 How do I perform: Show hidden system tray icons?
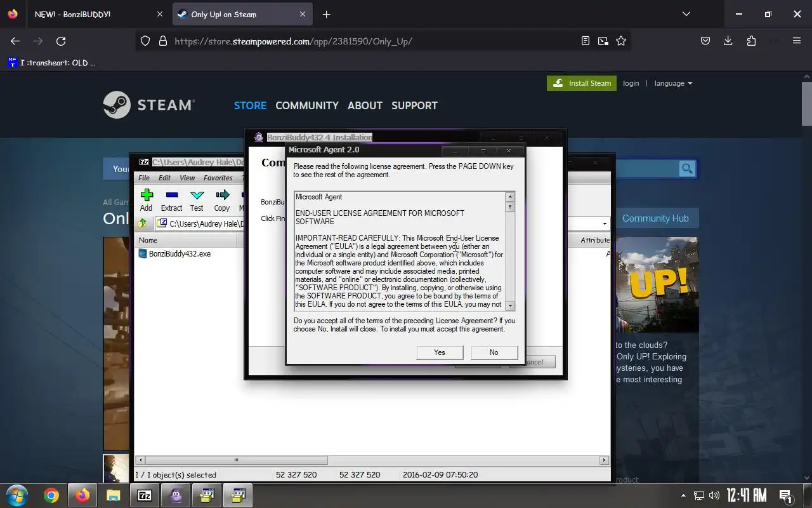683,495
